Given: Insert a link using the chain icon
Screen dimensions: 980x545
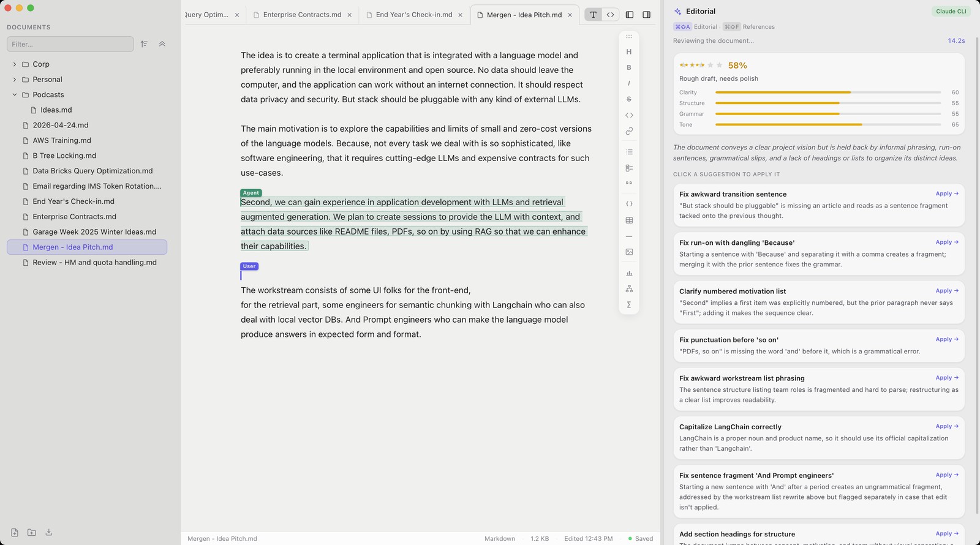Looking at the screenshot, I should point(628,131).
